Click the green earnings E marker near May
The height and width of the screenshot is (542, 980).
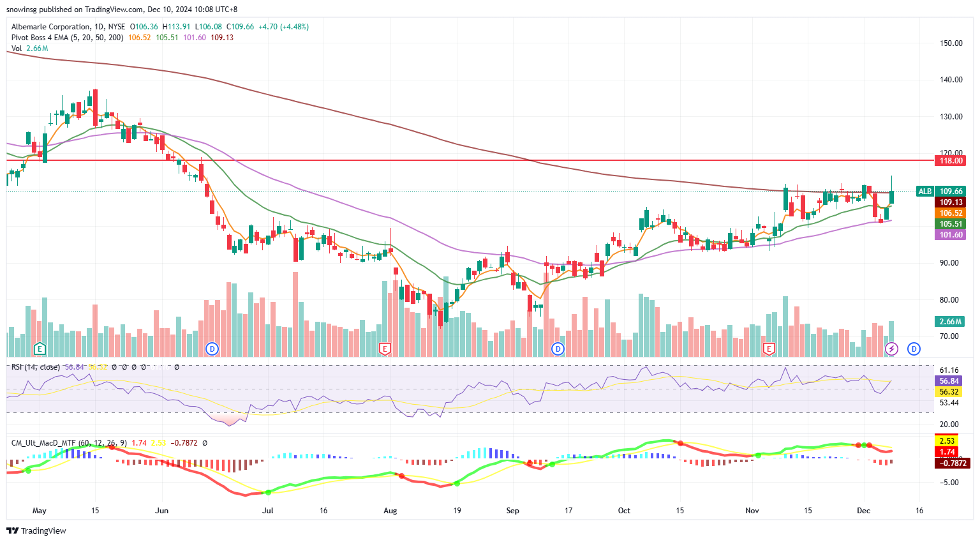40,349
